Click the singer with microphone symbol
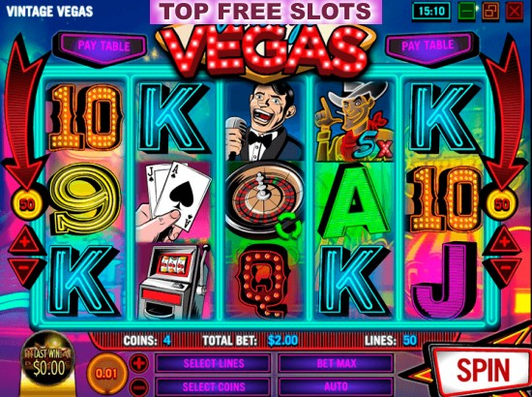The height and width of the screenshot is (397, 532). tap(264, 121)
